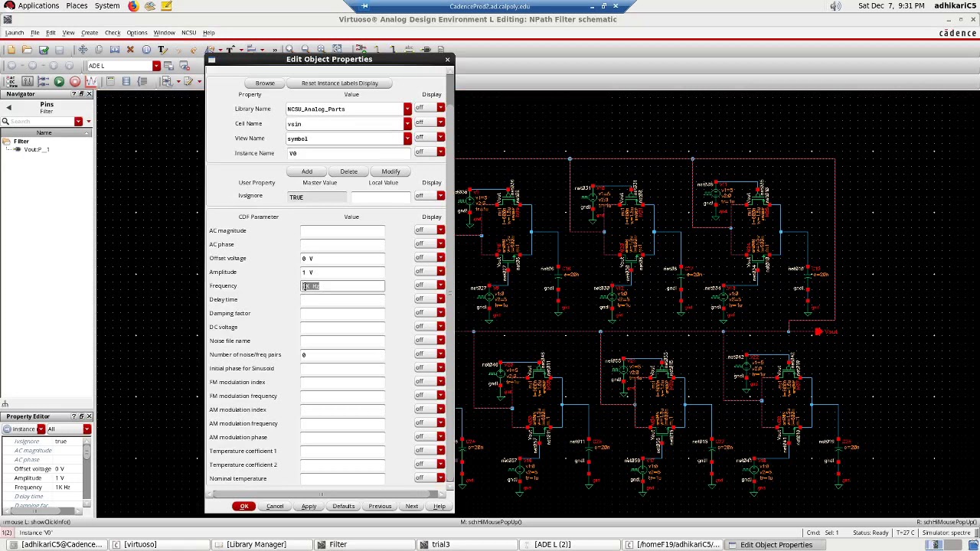Click the Create Label (T pencil) icon
The width and height of the screenshot is (980, 551).
162,50
